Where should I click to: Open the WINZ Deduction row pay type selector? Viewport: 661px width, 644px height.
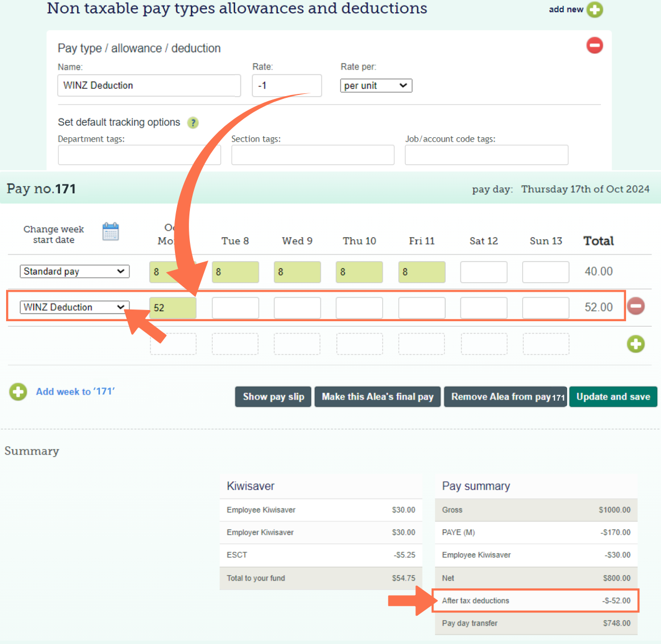(x=74, y=307)
